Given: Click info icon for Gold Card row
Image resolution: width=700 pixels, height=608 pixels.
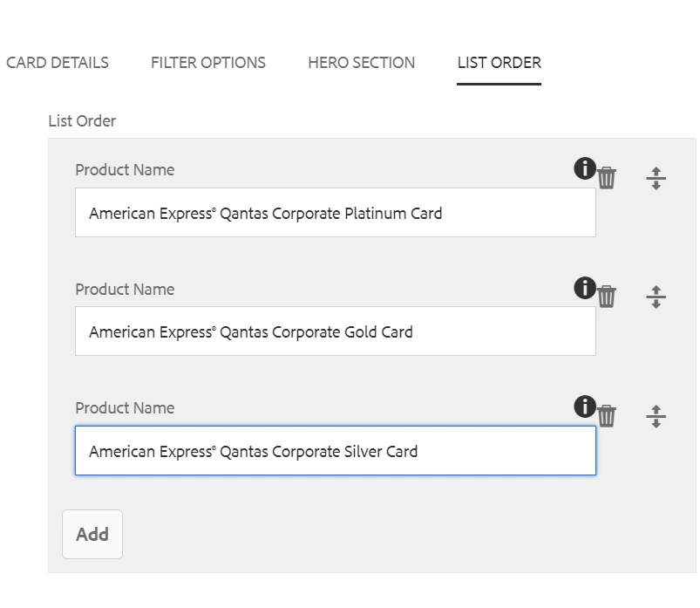Looking at the screenshot, I should tap(585, 287).
